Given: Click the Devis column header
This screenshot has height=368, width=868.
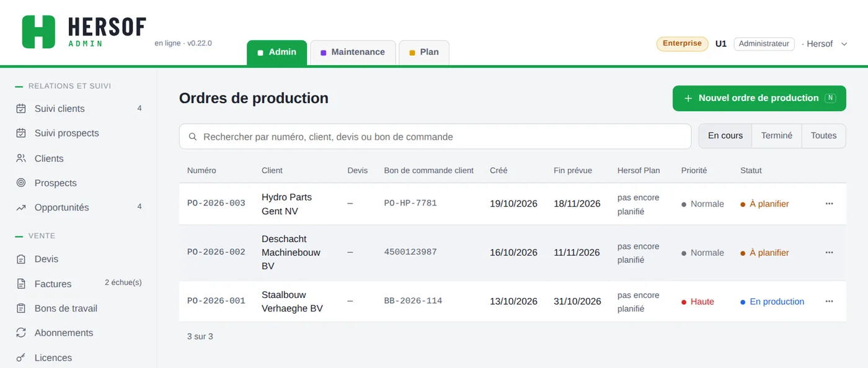Looking at the screenshot, I should (x=357, y=170).
